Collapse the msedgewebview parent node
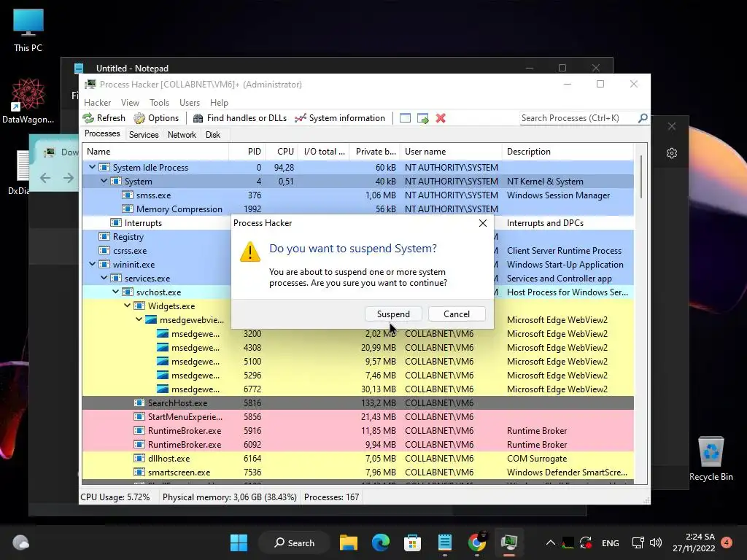The height and width of the screenshot is (560, 747). tap(139, 319)
